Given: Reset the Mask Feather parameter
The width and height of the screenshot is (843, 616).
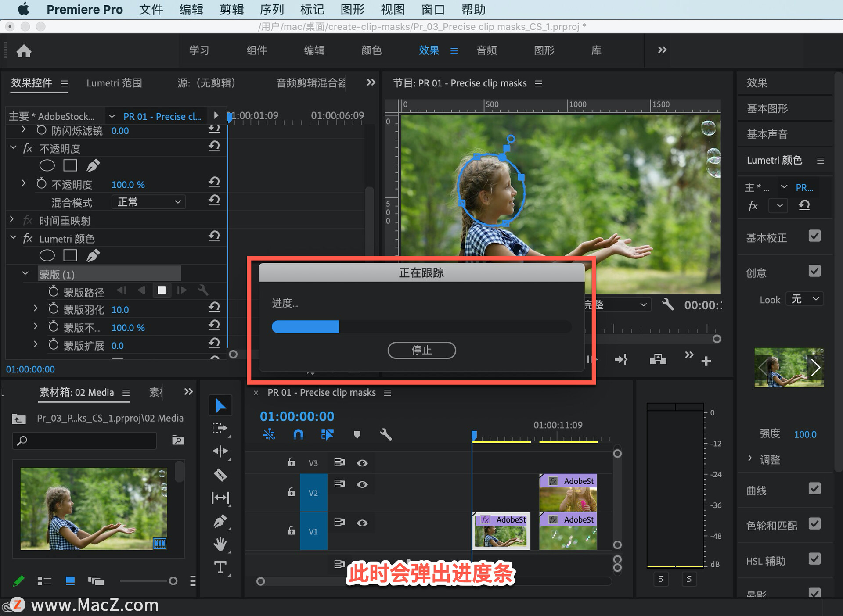Looking at the screenshot, I should 214,307.
